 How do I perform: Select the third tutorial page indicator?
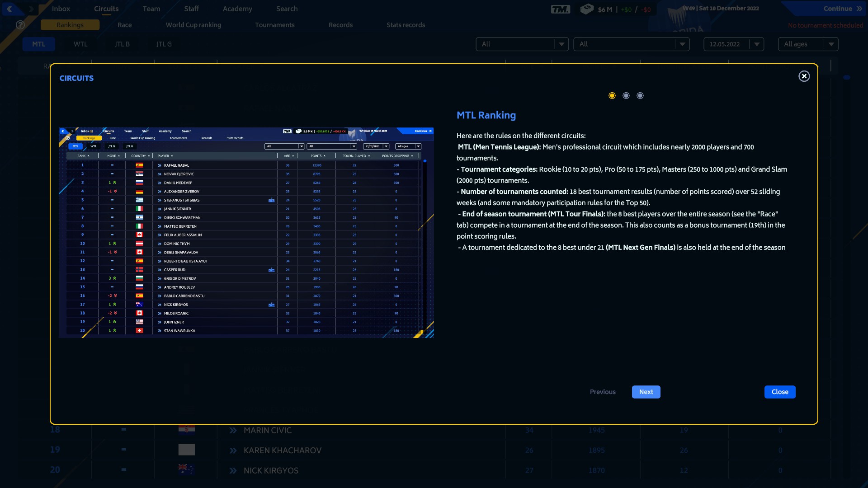(640, 95)
